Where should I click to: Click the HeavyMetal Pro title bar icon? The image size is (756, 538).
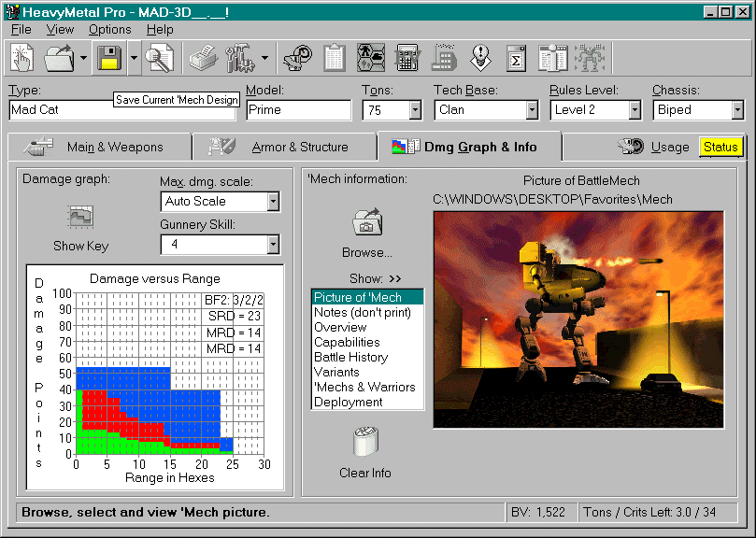(12, 12)
